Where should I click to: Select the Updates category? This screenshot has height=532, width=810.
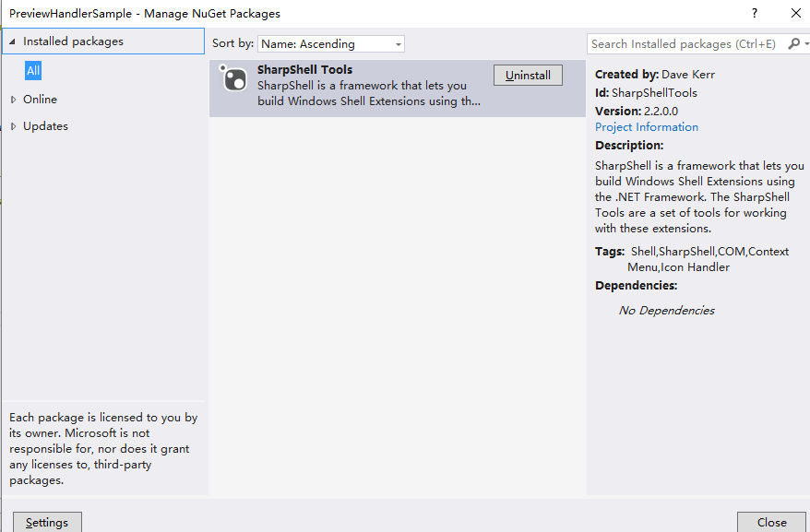pos(45,126)
